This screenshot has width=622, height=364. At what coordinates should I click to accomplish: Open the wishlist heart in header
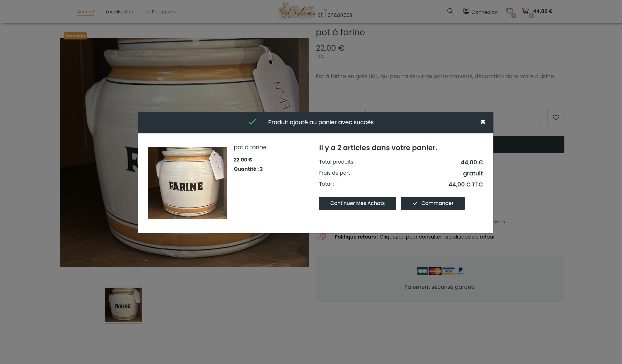point(509,11)
